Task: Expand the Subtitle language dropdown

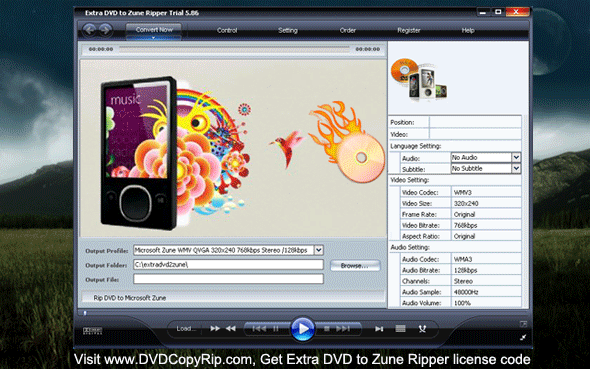Action: point(516,168)
